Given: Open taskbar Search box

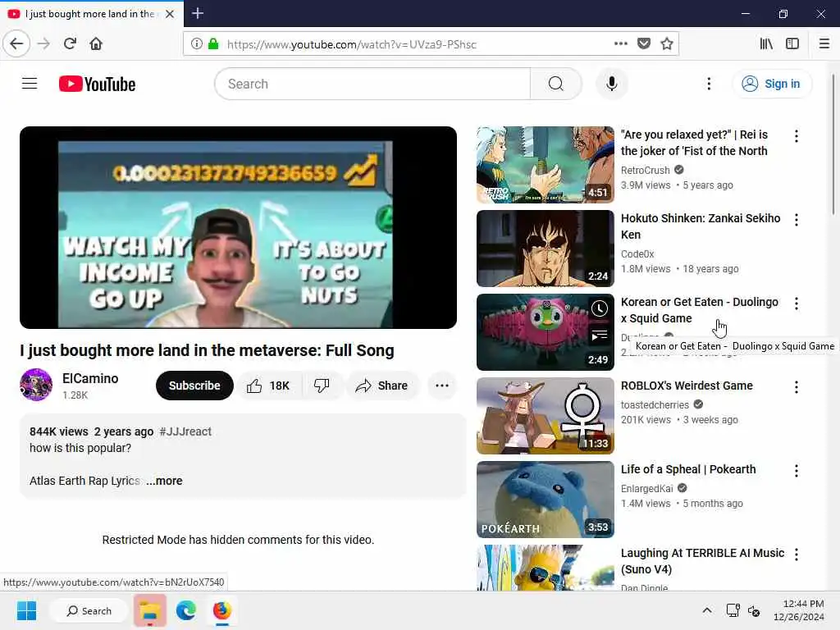Looking at the screenshot, I should [x=89, y=610].
